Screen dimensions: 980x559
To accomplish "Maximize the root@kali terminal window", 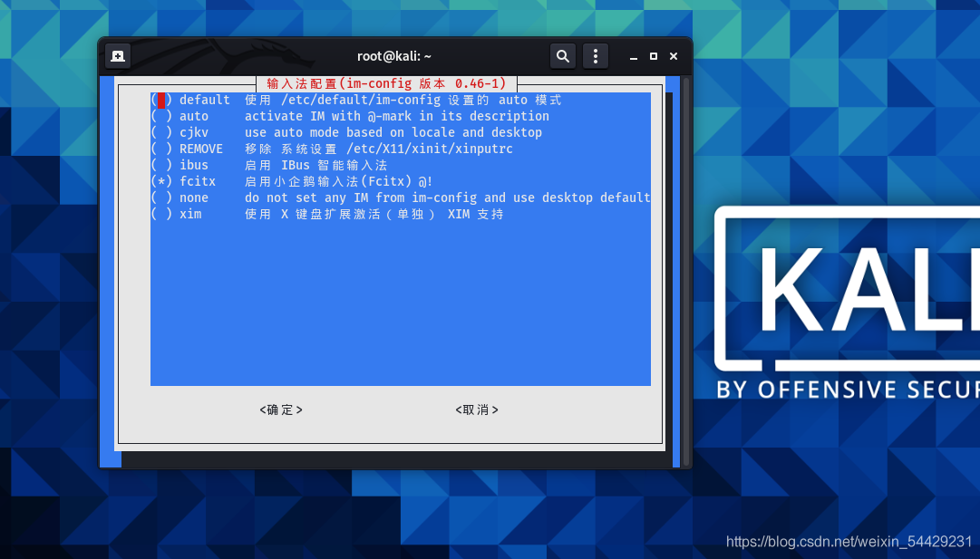I will click(x=653, y=56).
